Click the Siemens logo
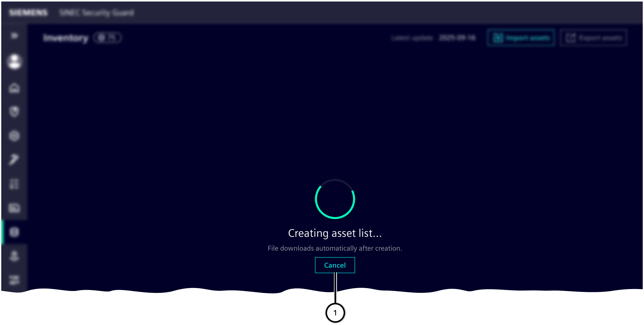 [x=28, y=13]
